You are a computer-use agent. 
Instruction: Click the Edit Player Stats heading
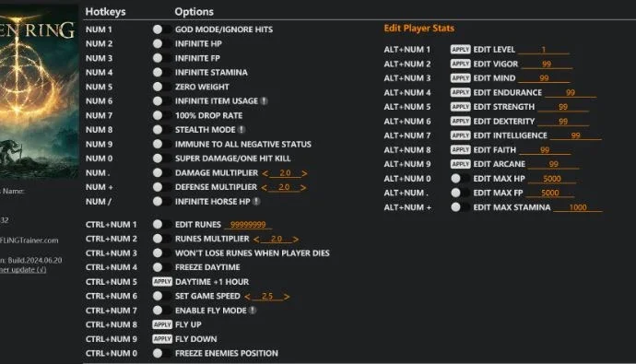419,29
